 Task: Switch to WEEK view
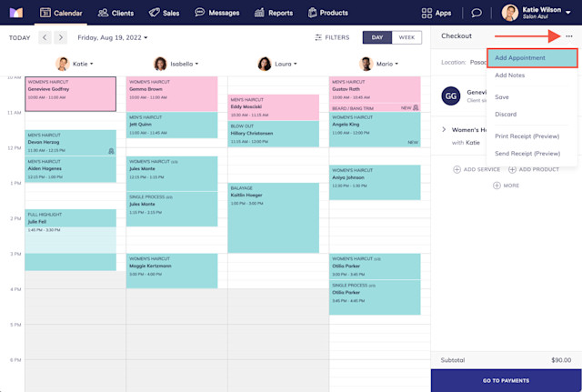(406, 37)
